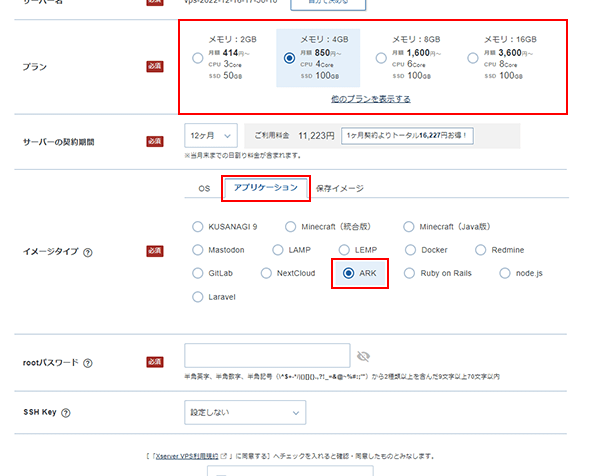
Task: Select LAMP image type
Action: (x=278, y=250)
